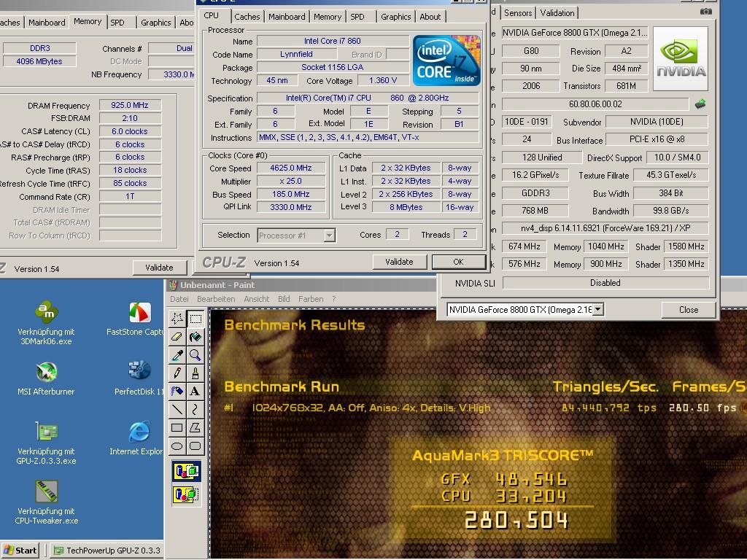The width and height of the screenshot is (747, 560).
Task: Click the DRAM Frequency 925.0 MHz field
Action: click(x=130, y=105)
